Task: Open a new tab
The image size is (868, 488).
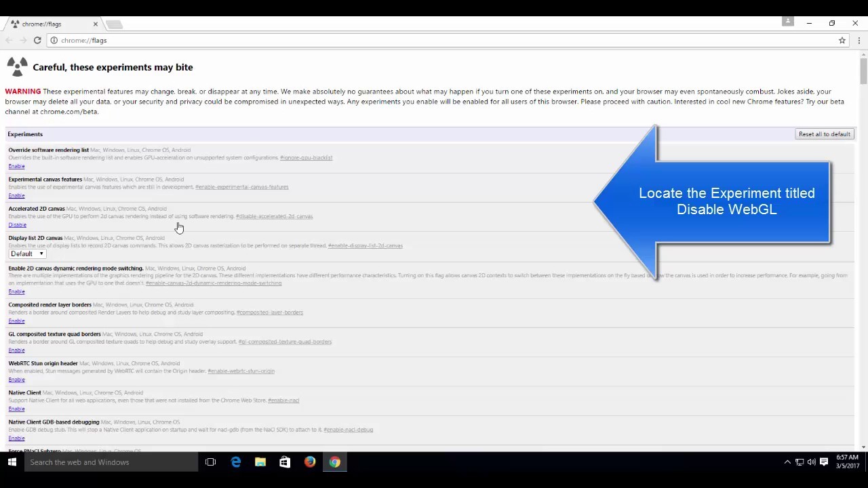Action: point(114,24)
